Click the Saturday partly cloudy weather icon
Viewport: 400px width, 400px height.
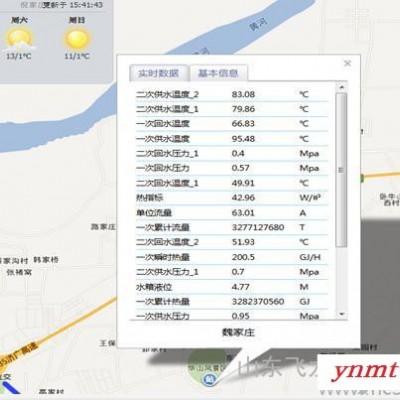(19, 39)
